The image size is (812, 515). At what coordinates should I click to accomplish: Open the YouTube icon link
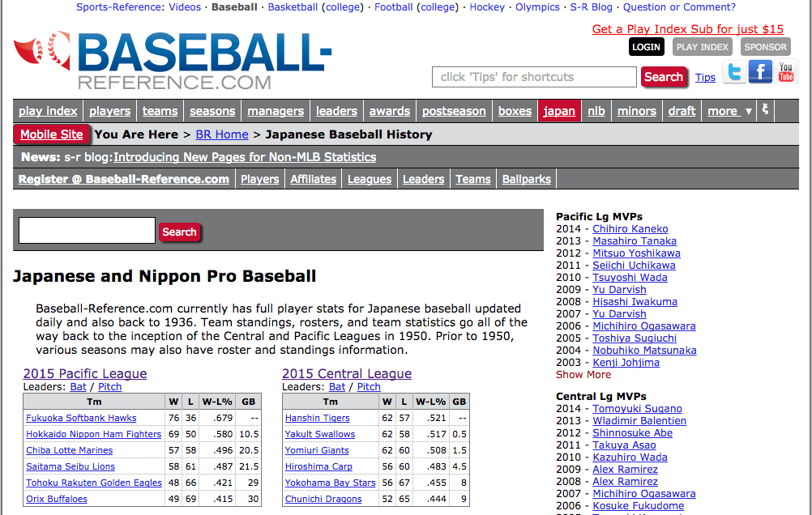point(786,71)
